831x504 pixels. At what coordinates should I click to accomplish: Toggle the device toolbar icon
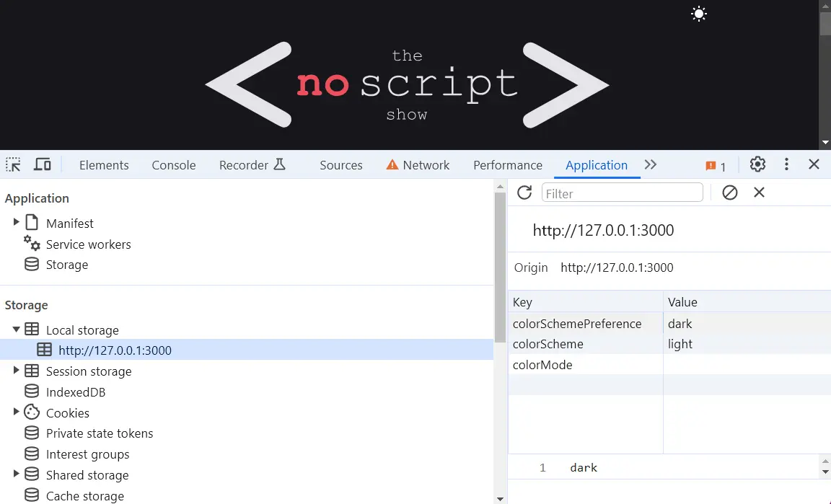tap(43, 165)
